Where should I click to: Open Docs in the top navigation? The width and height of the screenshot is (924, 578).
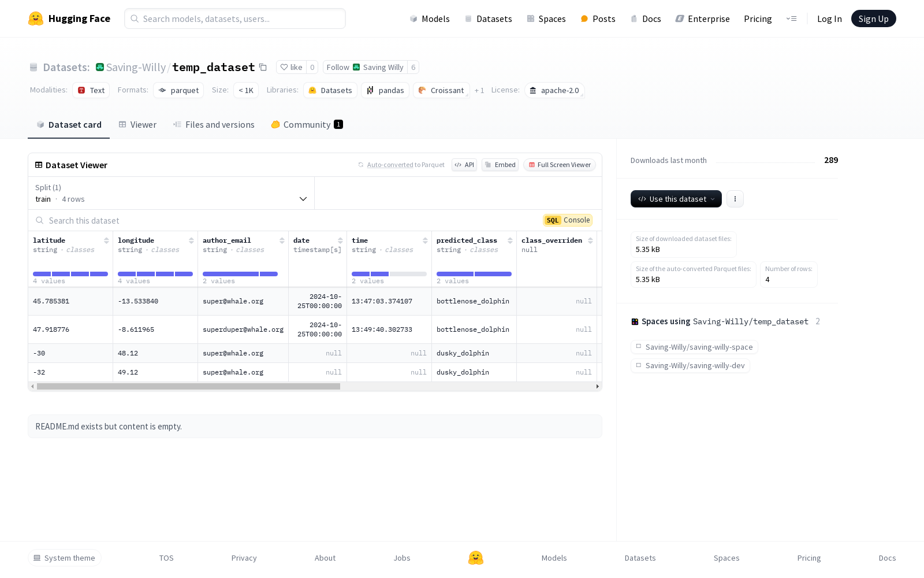(x=646, y=18)
